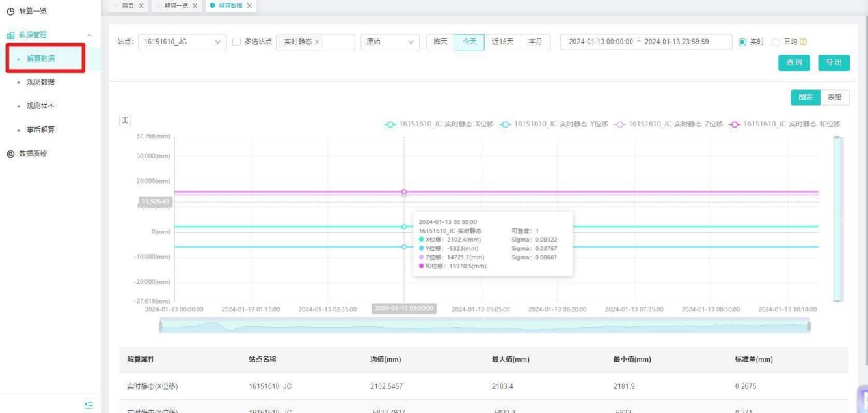The width and height of the screenshot is (868, 413).
Task: Open 观测数据 in the sidebar
Action: pos(40,82)
